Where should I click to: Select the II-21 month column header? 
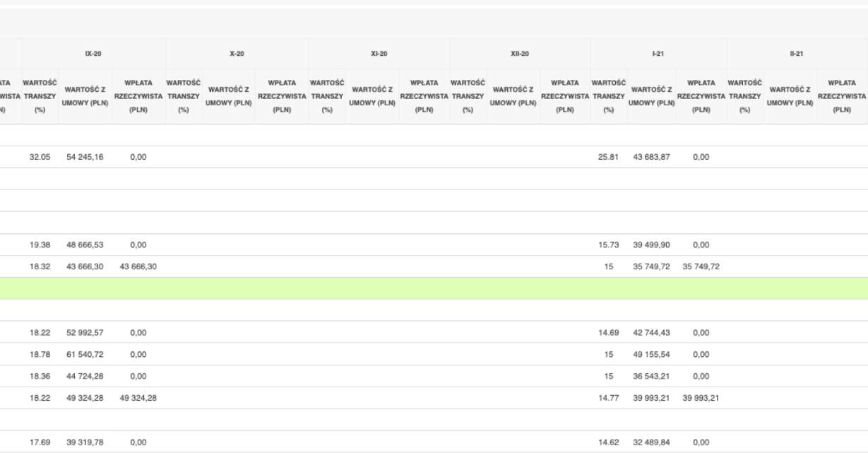point(797,54)
